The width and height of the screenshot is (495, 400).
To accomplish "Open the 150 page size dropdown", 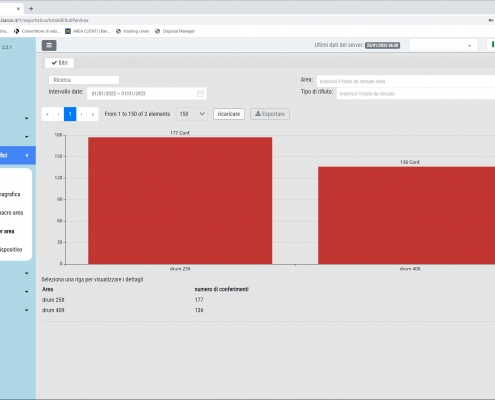I will 192,114.
